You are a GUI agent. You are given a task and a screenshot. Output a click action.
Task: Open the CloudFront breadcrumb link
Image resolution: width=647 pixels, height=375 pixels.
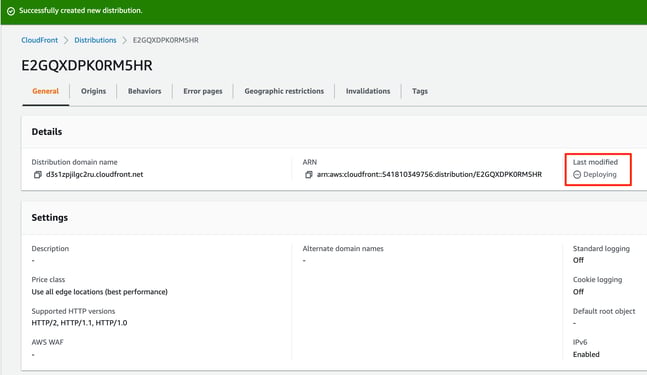40,40
